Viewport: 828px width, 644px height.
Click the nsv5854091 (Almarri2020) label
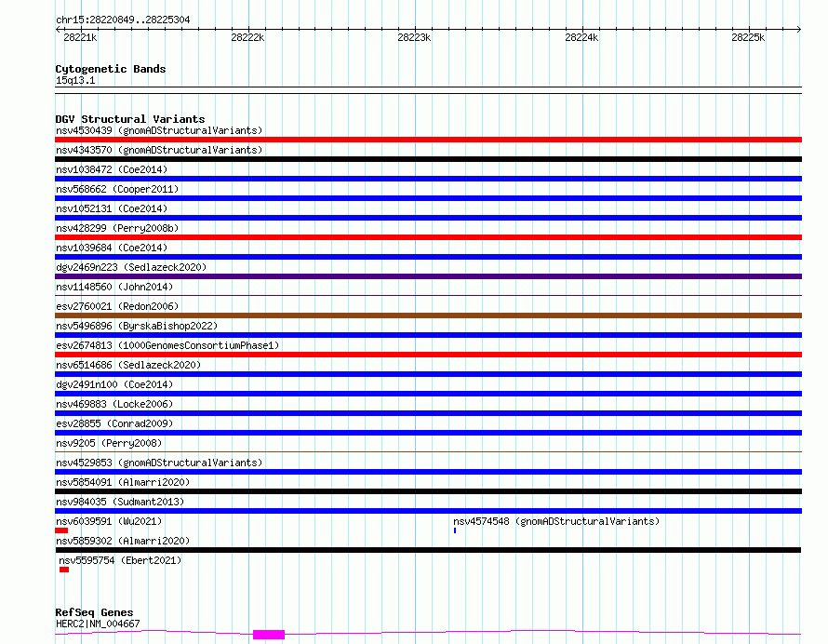[x=123, y=482]
